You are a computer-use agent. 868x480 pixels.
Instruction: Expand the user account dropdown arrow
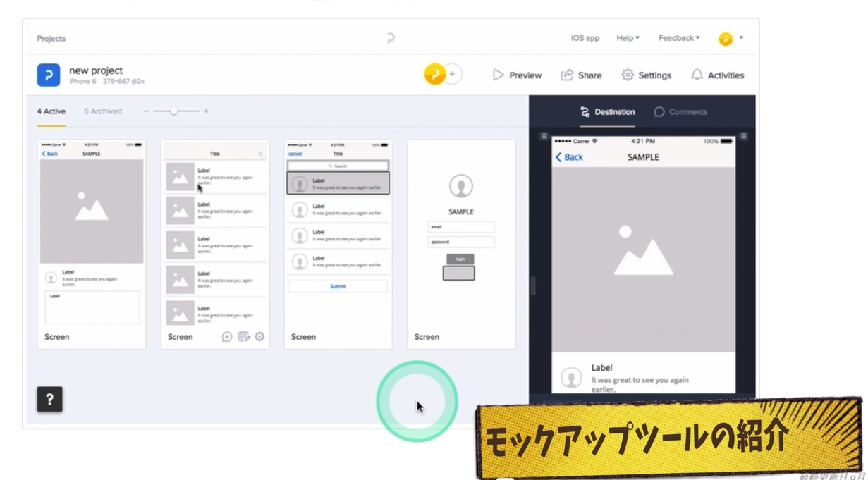click(x=741, y=38)
